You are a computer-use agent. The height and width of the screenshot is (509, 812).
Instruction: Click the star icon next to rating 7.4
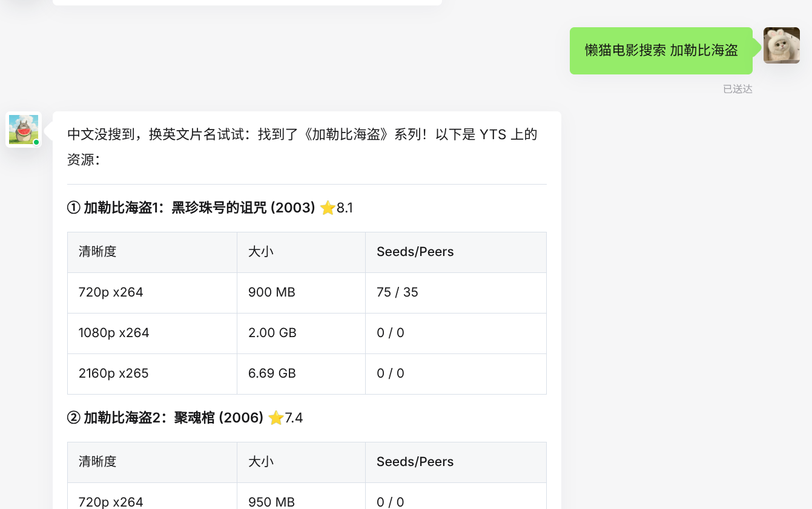pyautogui.click(x=276, y=418)
